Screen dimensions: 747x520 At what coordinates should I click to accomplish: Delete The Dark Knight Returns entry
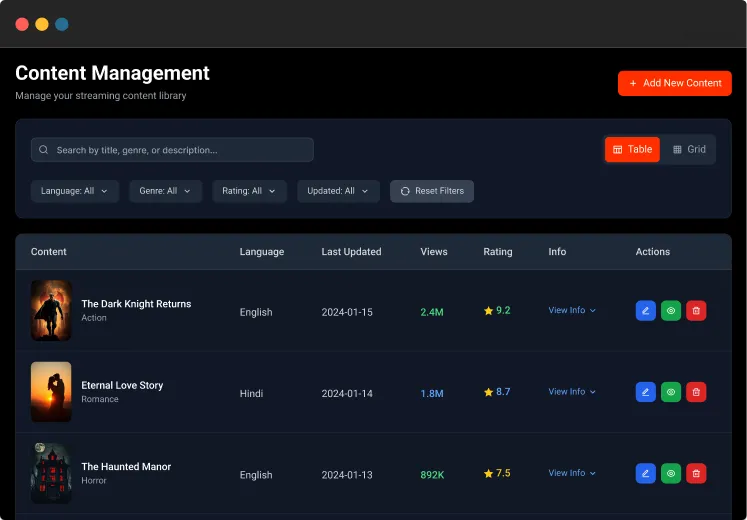click(x=696, y=310)
